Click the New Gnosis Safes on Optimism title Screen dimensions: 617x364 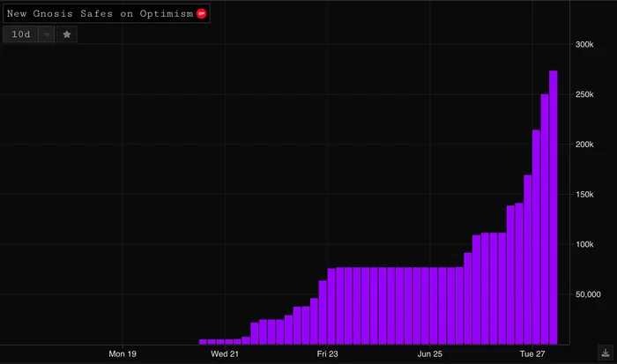[100, 14]
